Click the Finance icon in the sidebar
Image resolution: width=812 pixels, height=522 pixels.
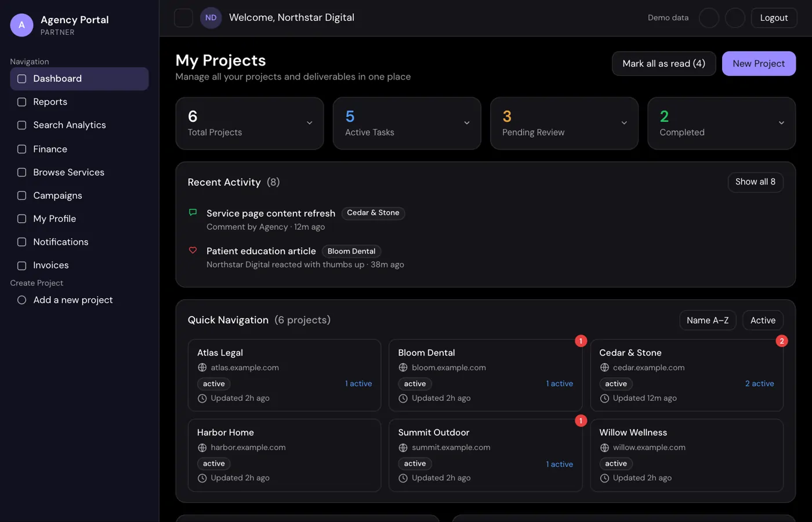pyautogui.click(x=21, y=149)
